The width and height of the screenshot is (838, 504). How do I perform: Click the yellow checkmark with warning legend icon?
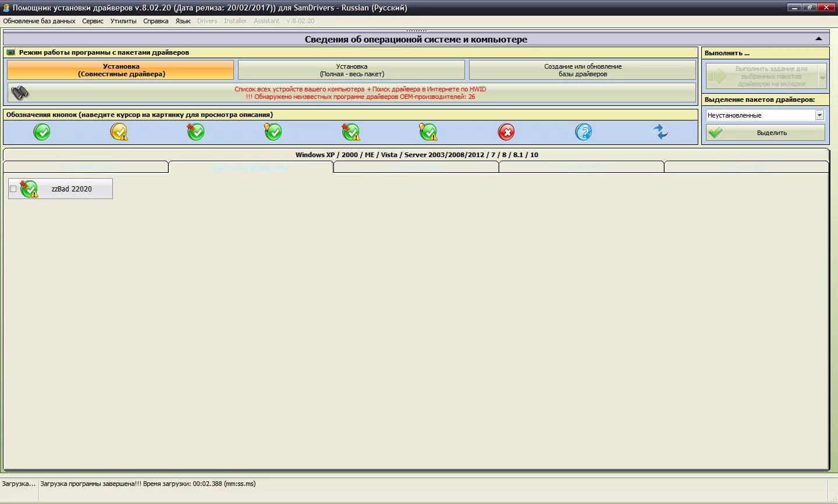(119, 132)
